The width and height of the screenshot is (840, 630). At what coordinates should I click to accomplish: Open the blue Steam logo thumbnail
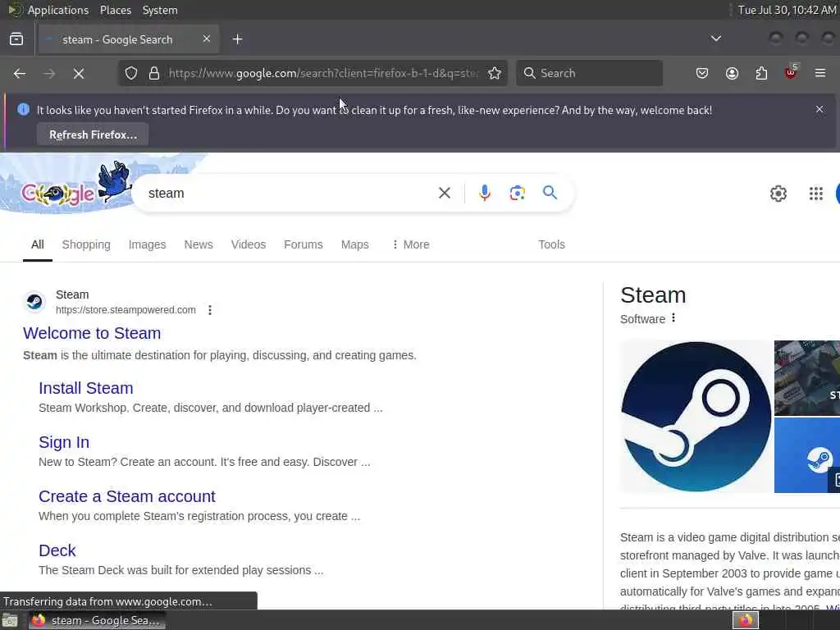807,455
